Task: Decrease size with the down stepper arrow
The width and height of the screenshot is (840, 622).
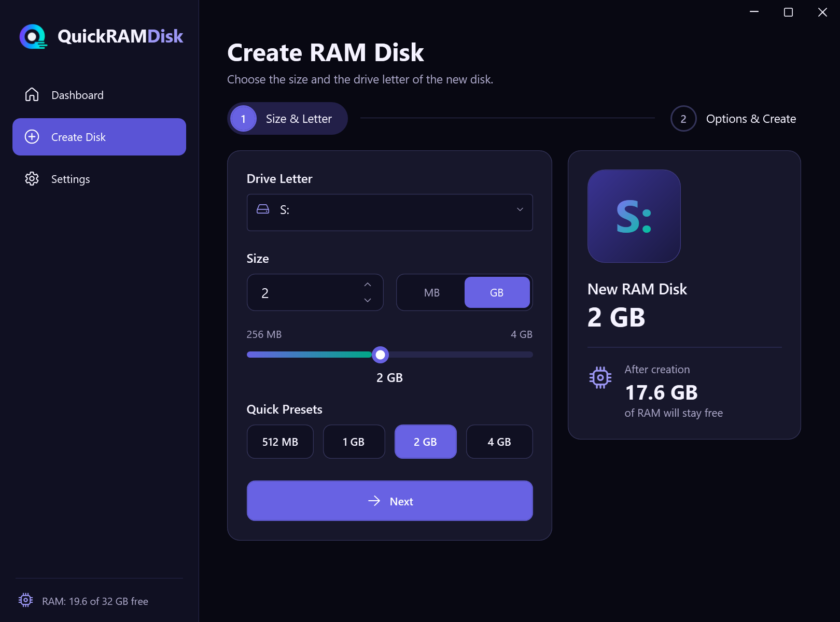Action: tap(368, 300)
